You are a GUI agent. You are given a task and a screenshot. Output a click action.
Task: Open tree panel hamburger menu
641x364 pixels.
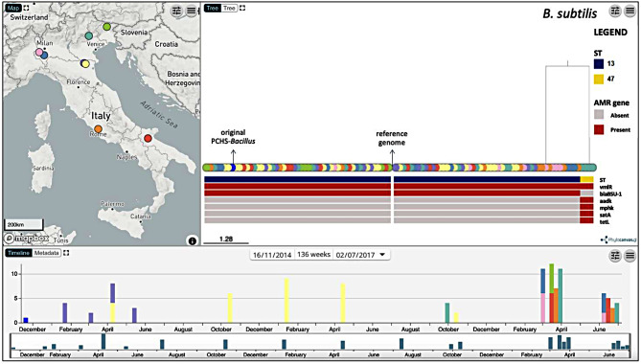click(630, 11)
